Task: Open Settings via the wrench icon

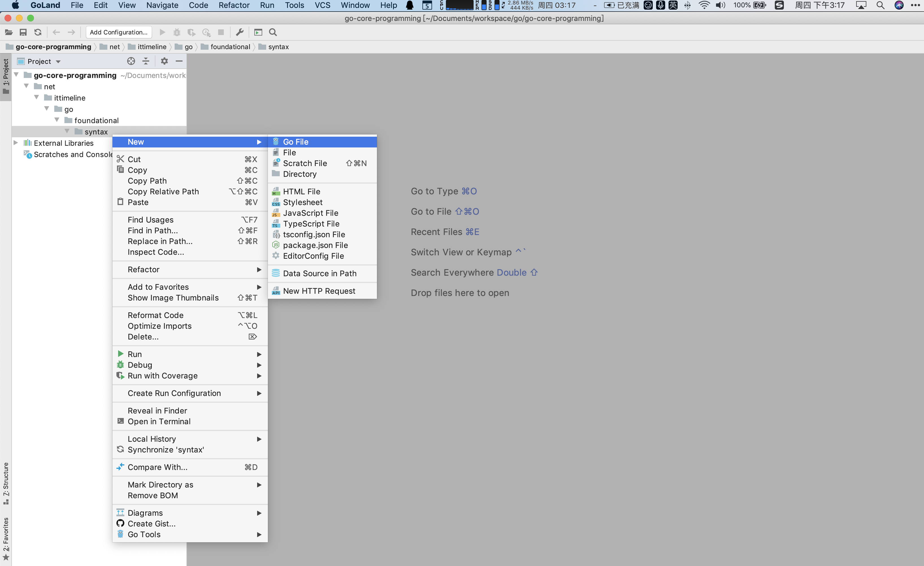Action: click(x=240, y=32)
